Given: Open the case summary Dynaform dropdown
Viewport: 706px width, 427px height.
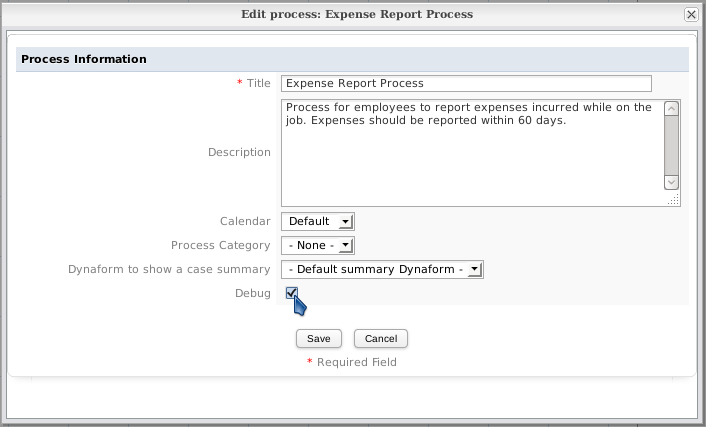Looking at the screenshot, I should (382, 269).
